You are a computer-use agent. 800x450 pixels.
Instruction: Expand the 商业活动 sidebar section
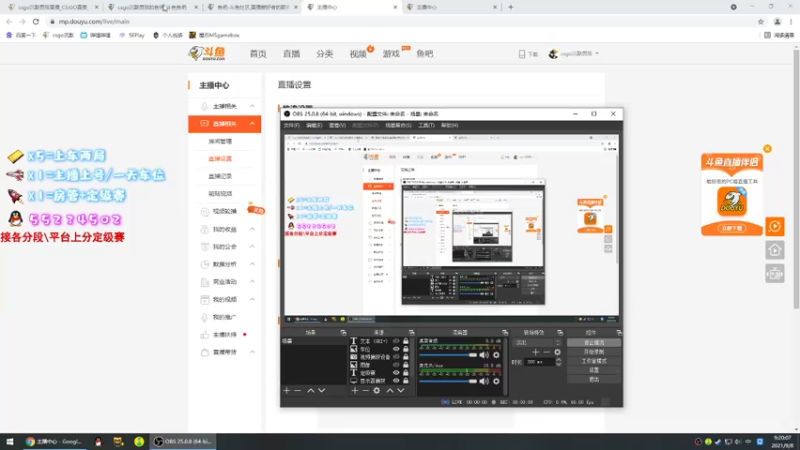253,282
